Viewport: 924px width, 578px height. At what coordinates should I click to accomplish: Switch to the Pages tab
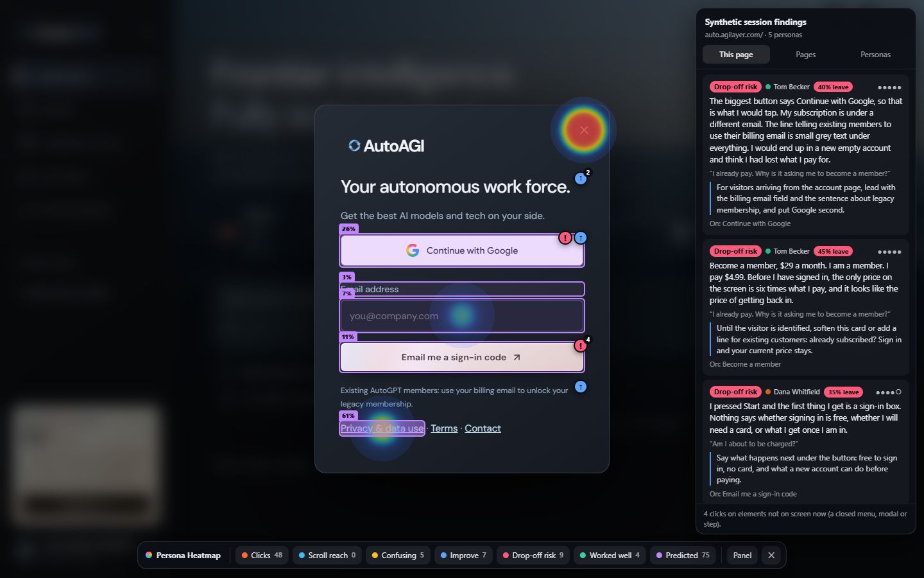pyautogui.click(x=805, y=55)
